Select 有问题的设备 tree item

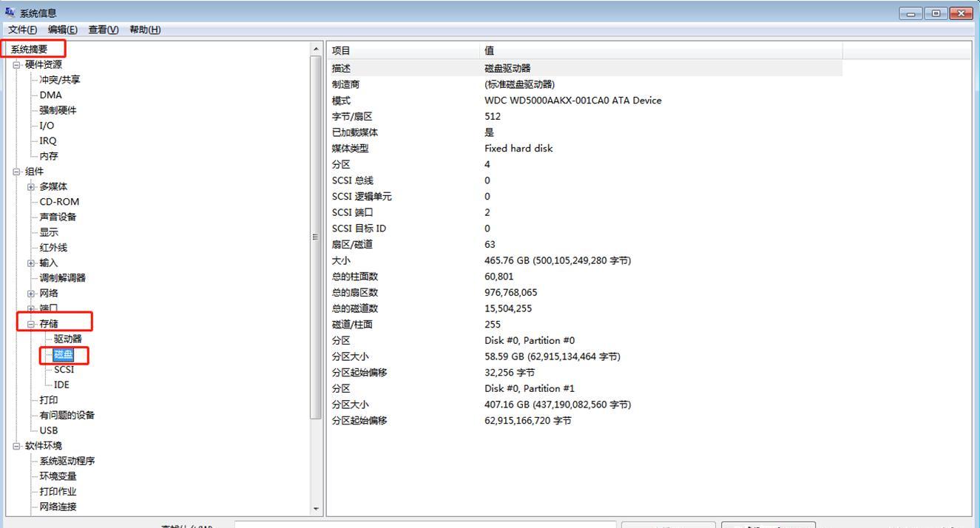tap(67, 415)
